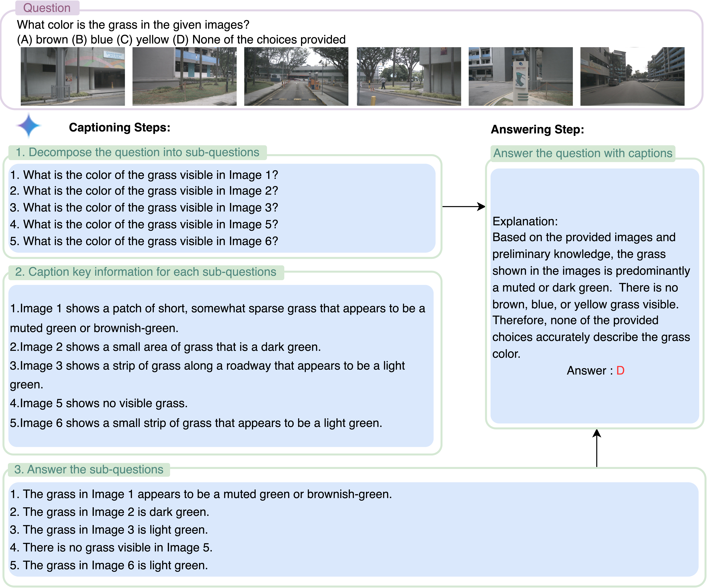Click the purple Question label
This screenshot has height=588, width=708.
click(47, 8)
